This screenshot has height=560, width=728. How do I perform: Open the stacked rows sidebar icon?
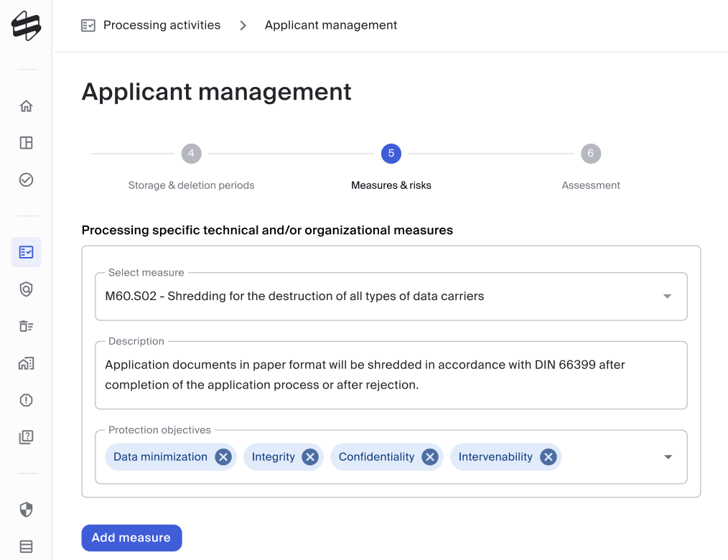coord(26,546)
